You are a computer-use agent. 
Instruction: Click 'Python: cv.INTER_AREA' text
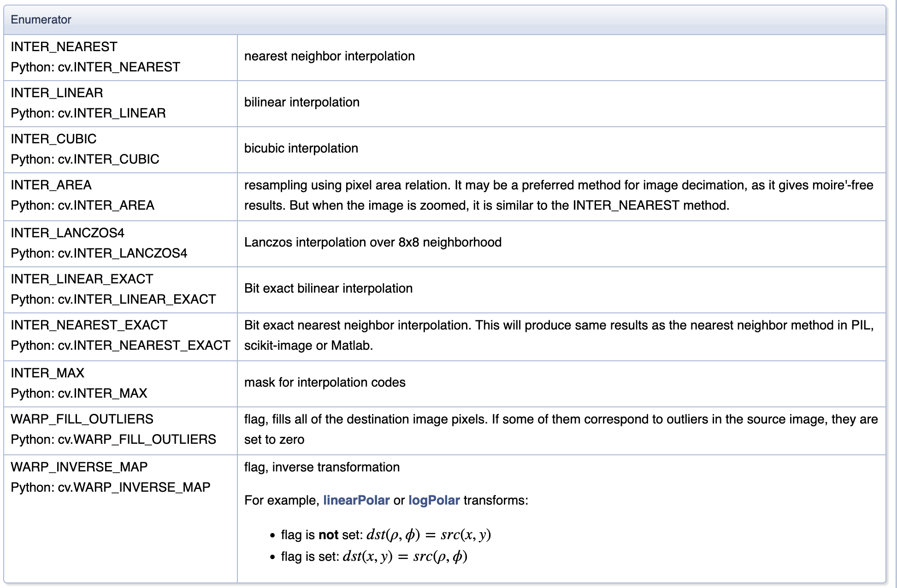pos(83,205)
